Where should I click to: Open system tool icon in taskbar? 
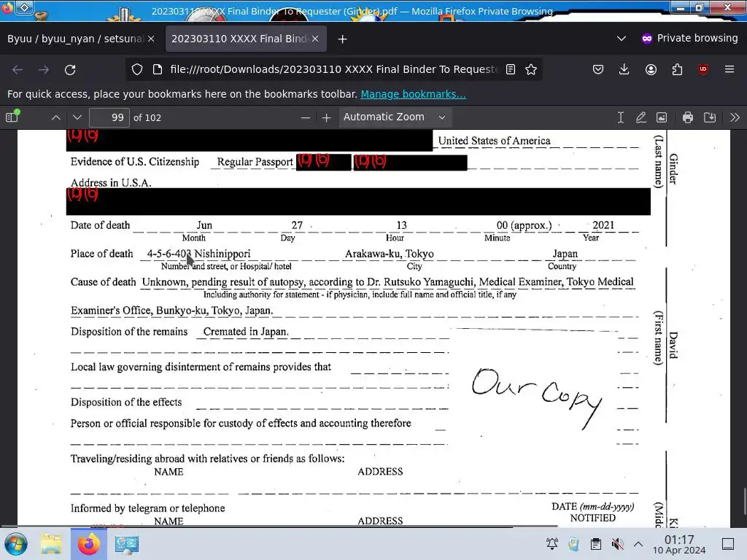[126, 544]
